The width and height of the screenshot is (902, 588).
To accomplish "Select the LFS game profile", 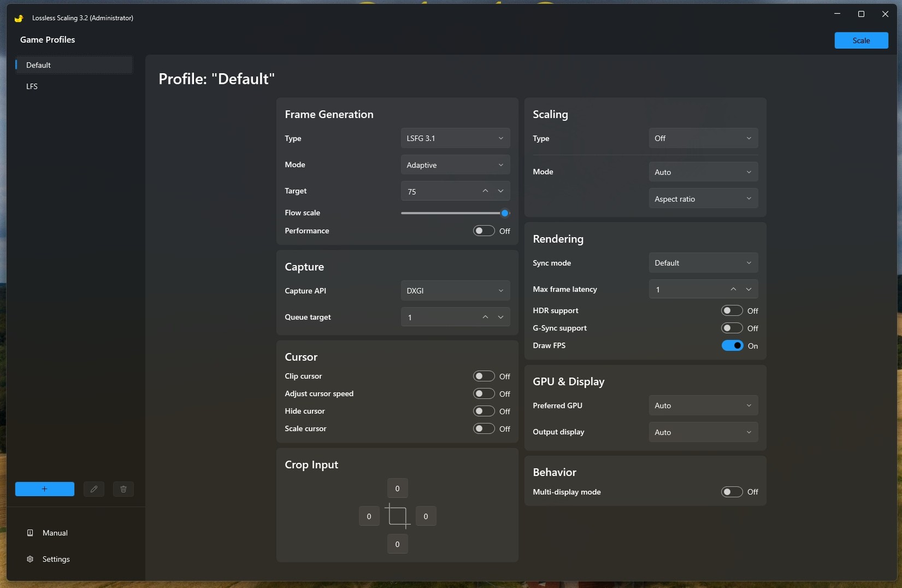I will click(x=32, y=86).
